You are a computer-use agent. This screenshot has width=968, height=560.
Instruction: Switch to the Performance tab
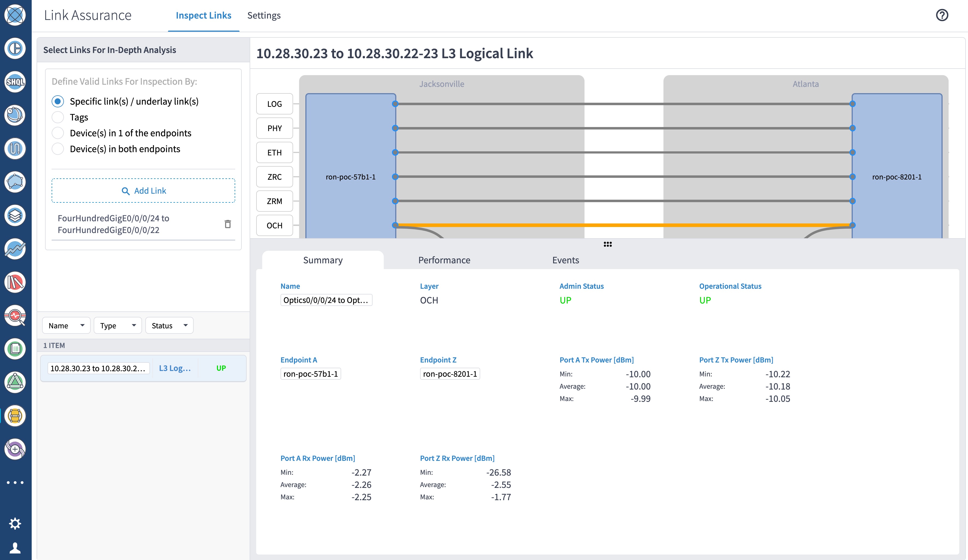444,260
